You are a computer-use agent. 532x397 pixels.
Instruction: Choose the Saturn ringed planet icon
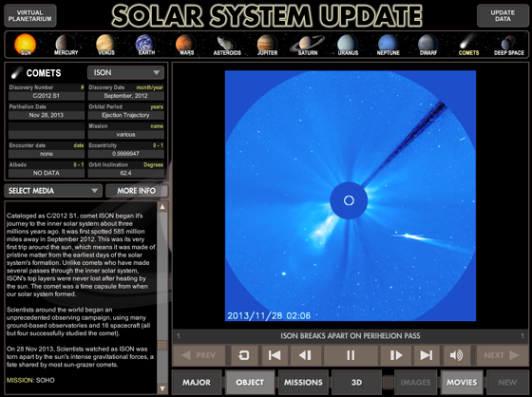coord(308,45)
